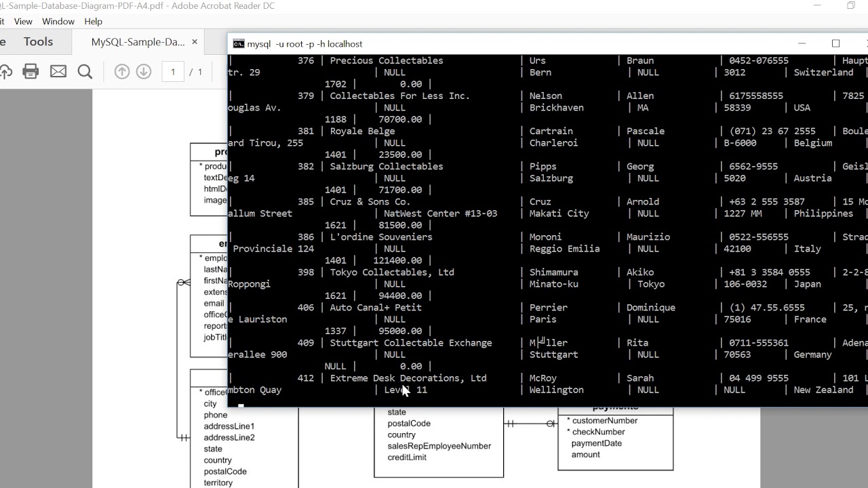Click the mysql console title bar text

(x=304, y=44)
